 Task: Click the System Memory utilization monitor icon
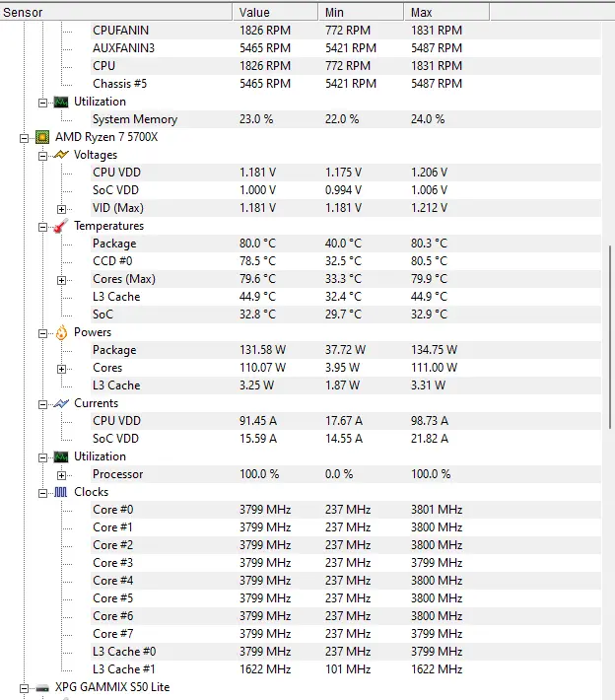[61, 102]
